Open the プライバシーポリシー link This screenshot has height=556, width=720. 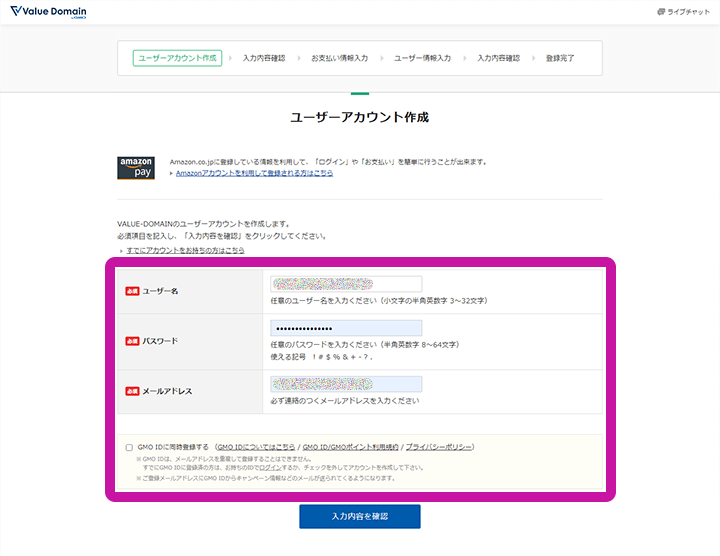pos(439,447)
